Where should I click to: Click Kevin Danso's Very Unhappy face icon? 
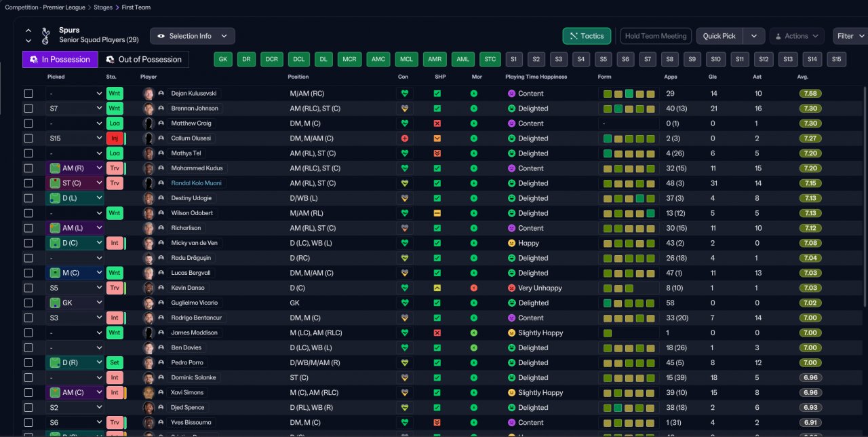pos(511,288)
